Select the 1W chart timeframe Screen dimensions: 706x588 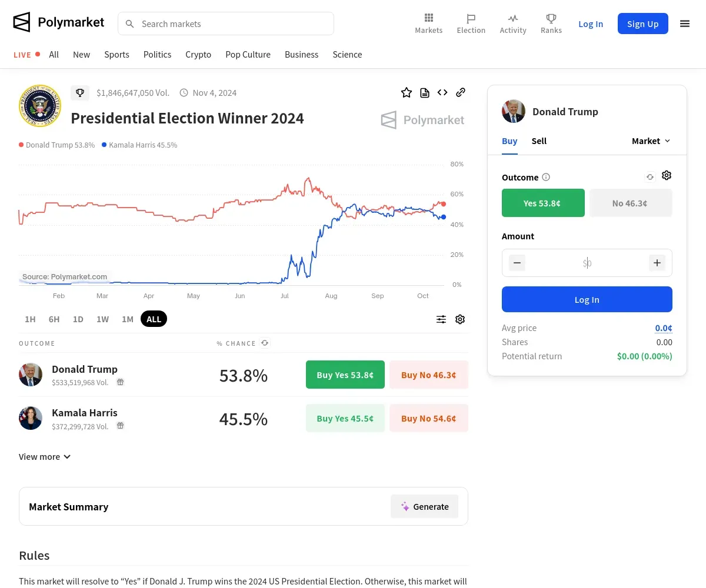(x=103, y=319)
